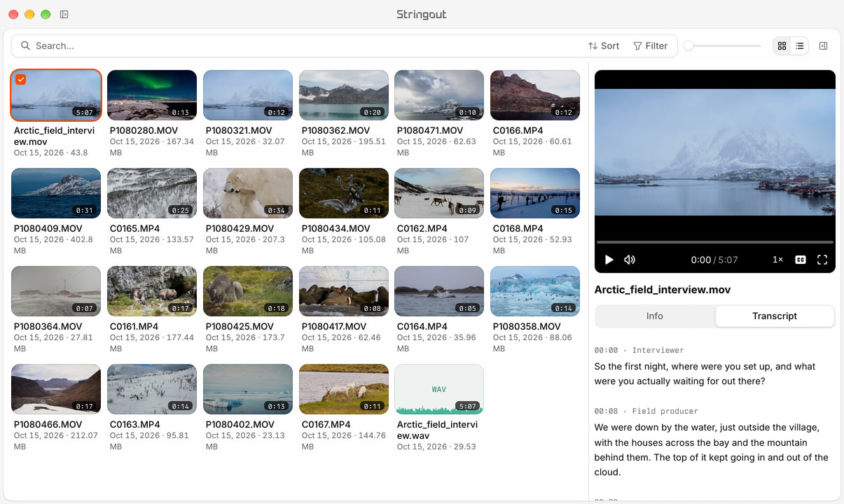The height and width of the screenshot is (504, 844).
Task: Click the P1080280.MOV file name label
Action: coord(144,130)
